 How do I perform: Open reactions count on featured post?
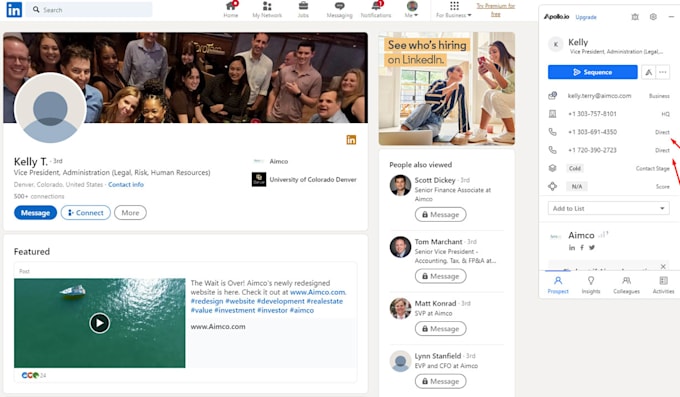(x=34, y=375)
